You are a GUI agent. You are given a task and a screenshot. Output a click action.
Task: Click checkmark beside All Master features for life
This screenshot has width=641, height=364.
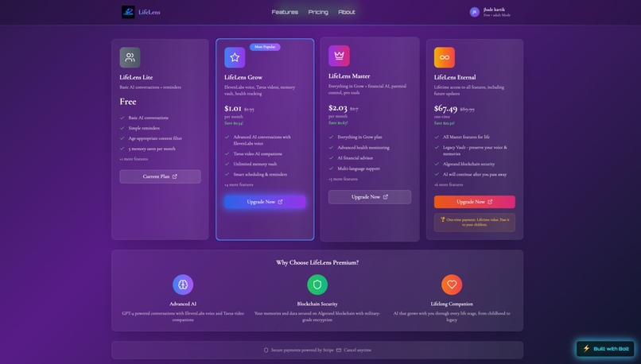[437, 137]
